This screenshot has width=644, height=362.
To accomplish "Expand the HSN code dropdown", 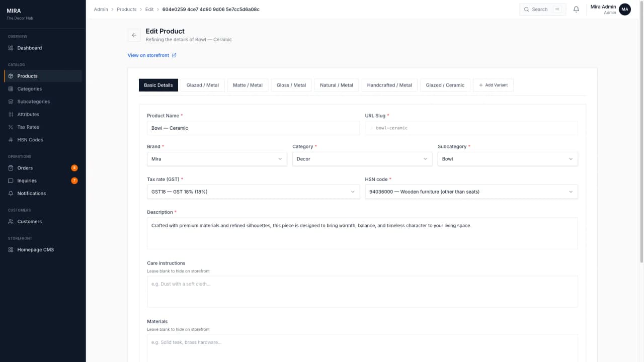I will pyautogui.click(x=471, y=192).
